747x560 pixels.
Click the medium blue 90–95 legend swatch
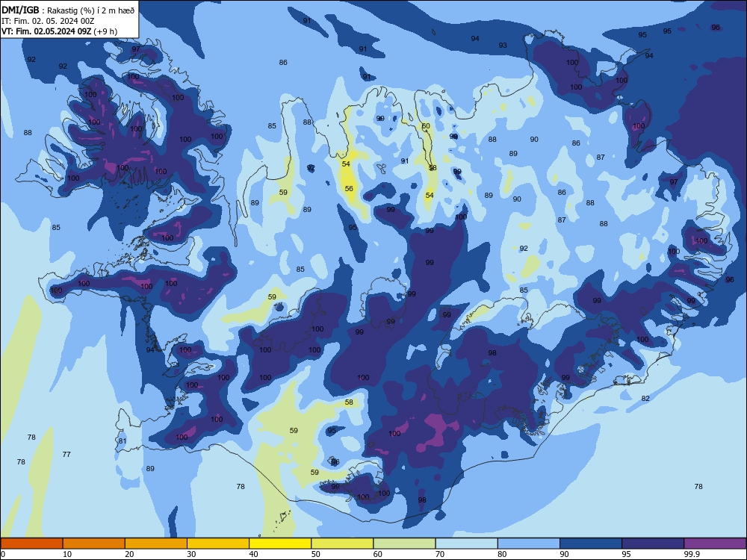(x=591, y=544)
